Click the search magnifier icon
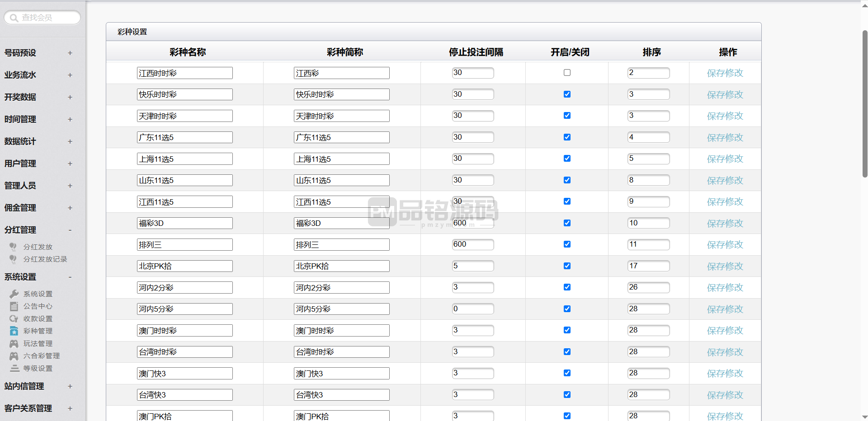Screen dimensions: 868x421 click(x=14, y=18)
